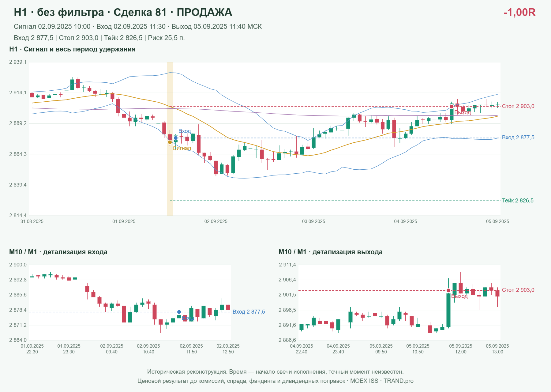Click the 'Историческая реконструкция' footer note

pyautogui.click(x=275, y=372)
